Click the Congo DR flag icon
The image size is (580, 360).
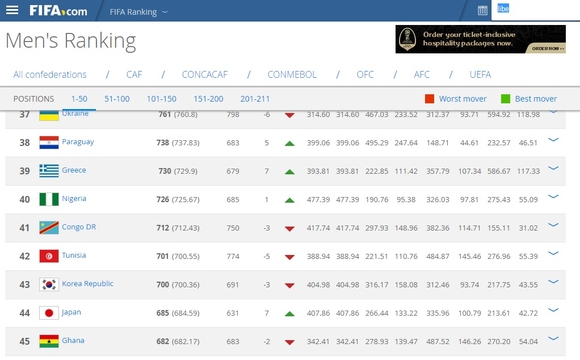[49, 228]
